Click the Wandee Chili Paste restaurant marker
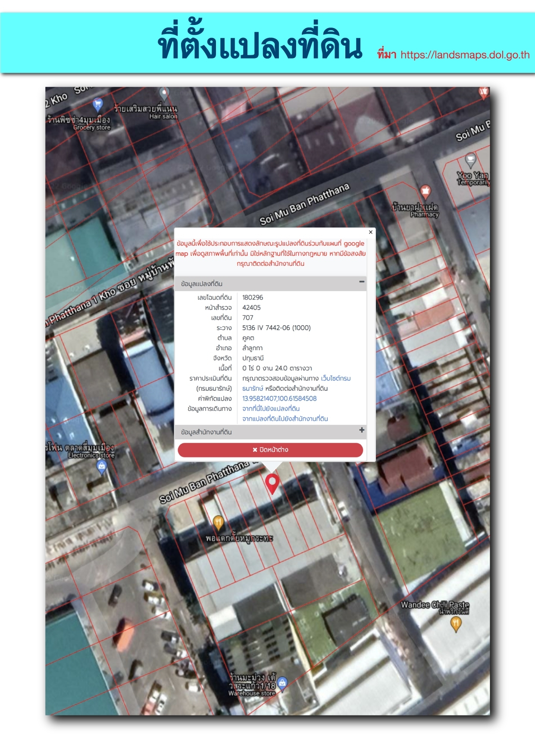Image resolution: width=535 pixels, height=756 pixels. click(456, 624)
